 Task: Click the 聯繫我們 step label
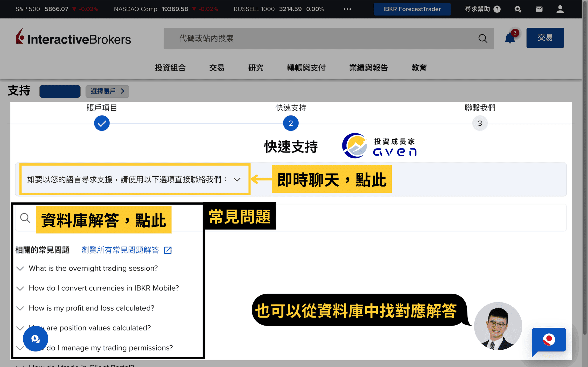click(480, 108)
